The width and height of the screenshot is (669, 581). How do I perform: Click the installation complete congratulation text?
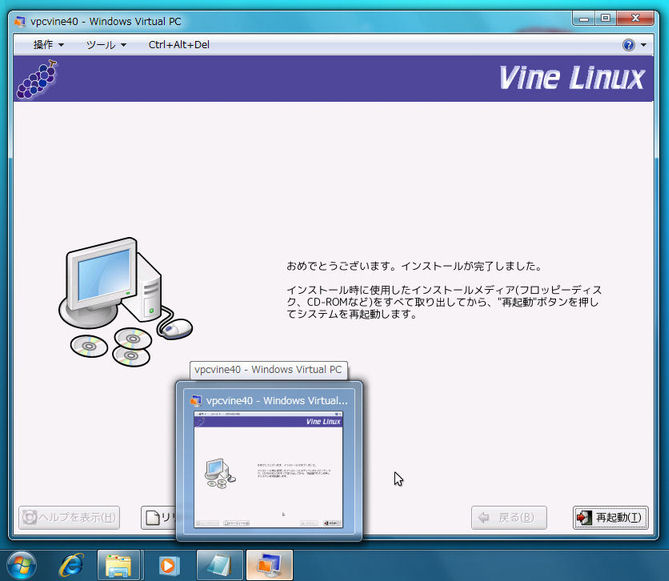[x=414, y=266]
